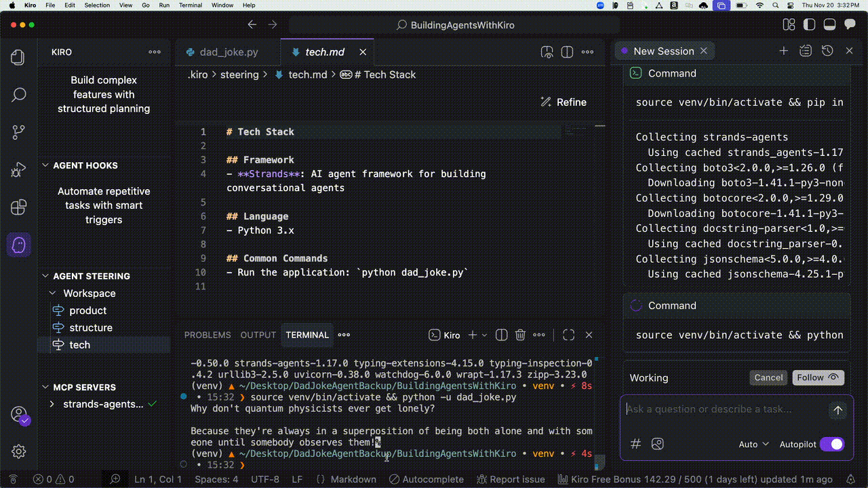Screen dimensions: 868x488
Task: Click the Customize Layout icon in title bar
Action: click(x=789, y=25)
